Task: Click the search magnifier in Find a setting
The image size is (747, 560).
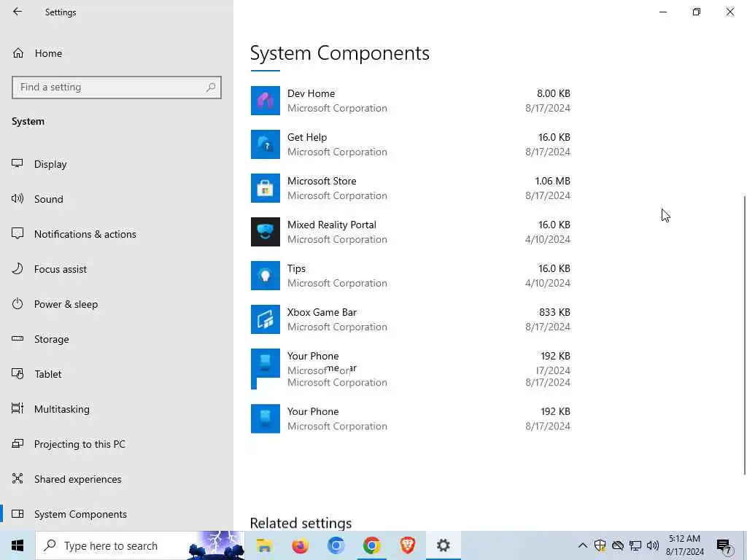Action: point(211,87)
